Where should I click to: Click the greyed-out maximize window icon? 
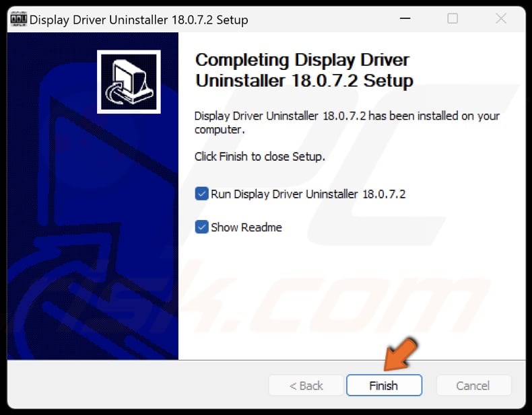coord(453,18)
